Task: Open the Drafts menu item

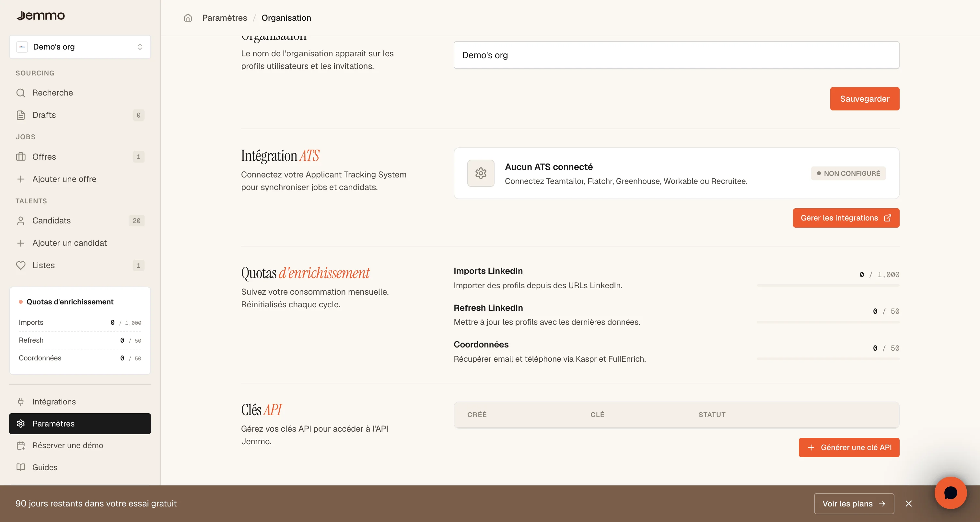Action: pyautogui.click(x=80, y=115)
